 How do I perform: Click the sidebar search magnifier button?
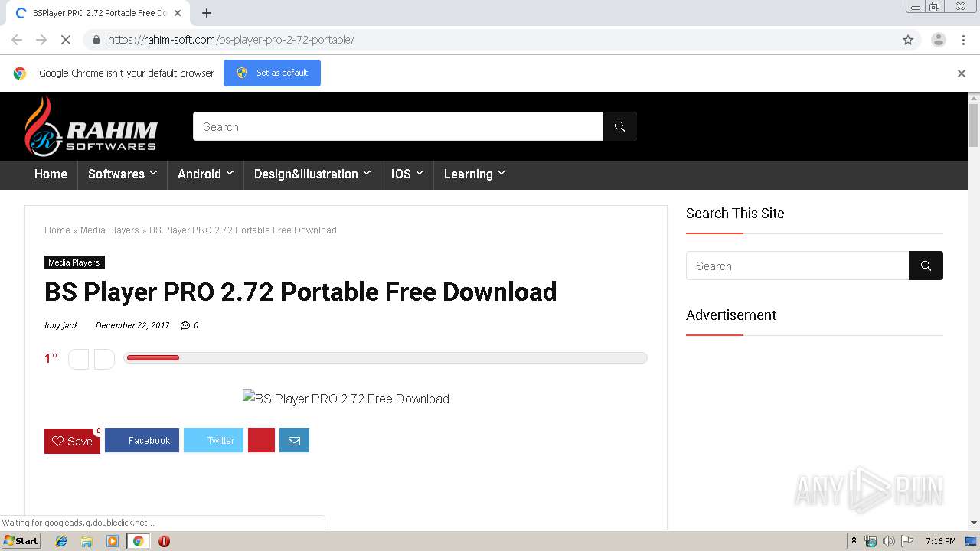coord(926,266)
